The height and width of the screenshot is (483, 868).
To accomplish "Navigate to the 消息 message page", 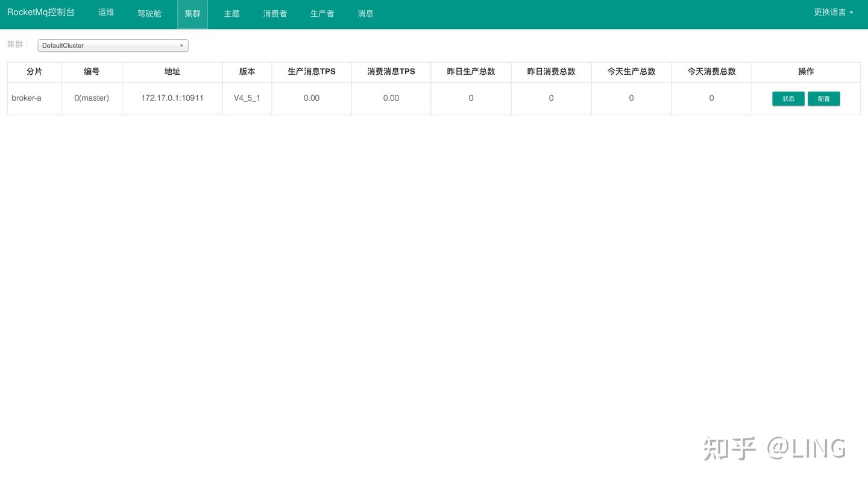I will 365,13.
